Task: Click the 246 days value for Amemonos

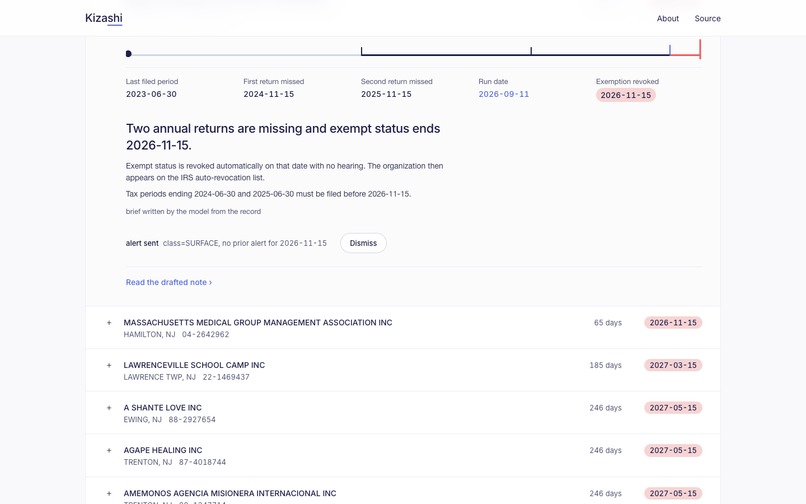Action: tap(606, 494)
